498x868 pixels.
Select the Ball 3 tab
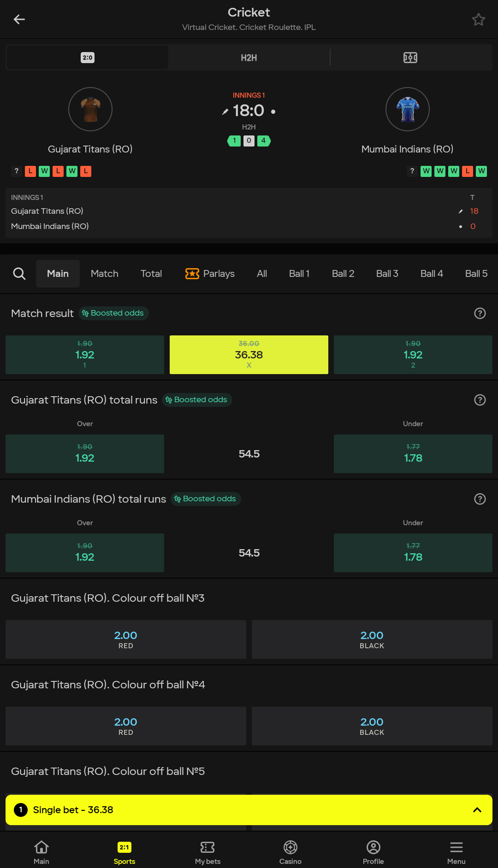[x=387, y=274]
